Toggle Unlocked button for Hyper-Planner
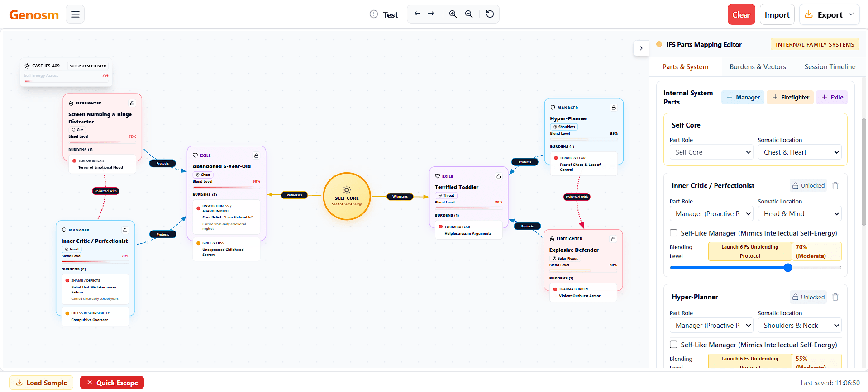Image resolution: width=868 pixels, height=392 pixels. click(x=808, y=297)
